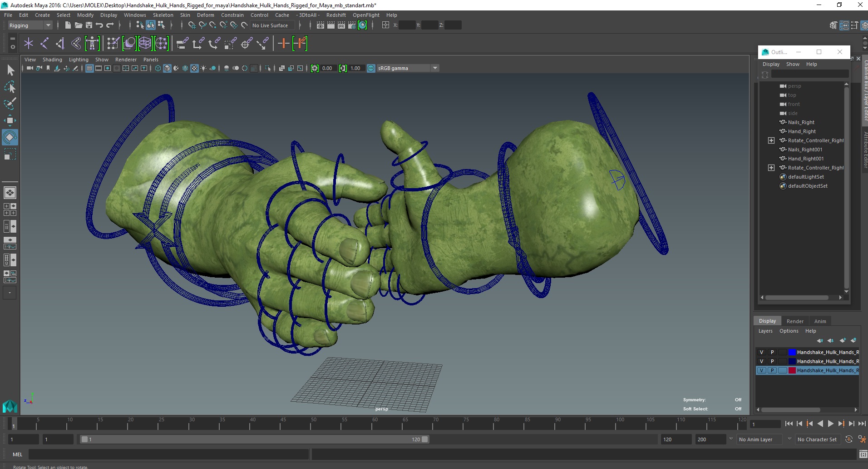Undo the last action
The width and height of the screenshot is (868, 469).
click(99, 25)
